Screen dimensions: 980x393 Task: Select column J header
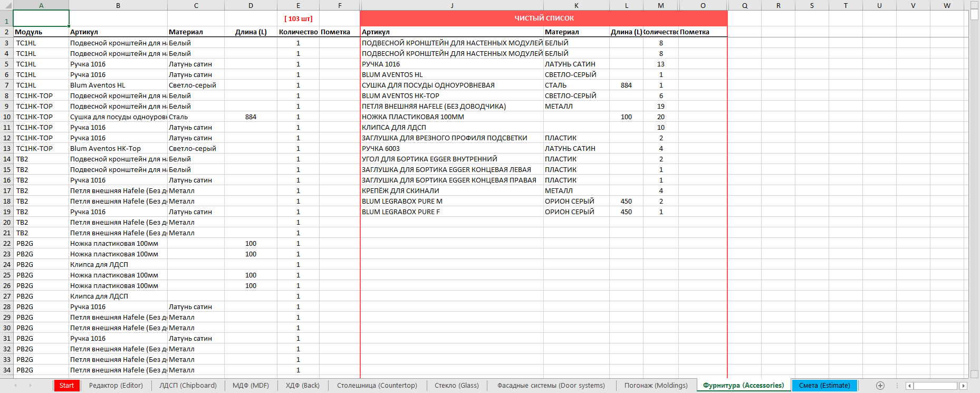[451, 5]
